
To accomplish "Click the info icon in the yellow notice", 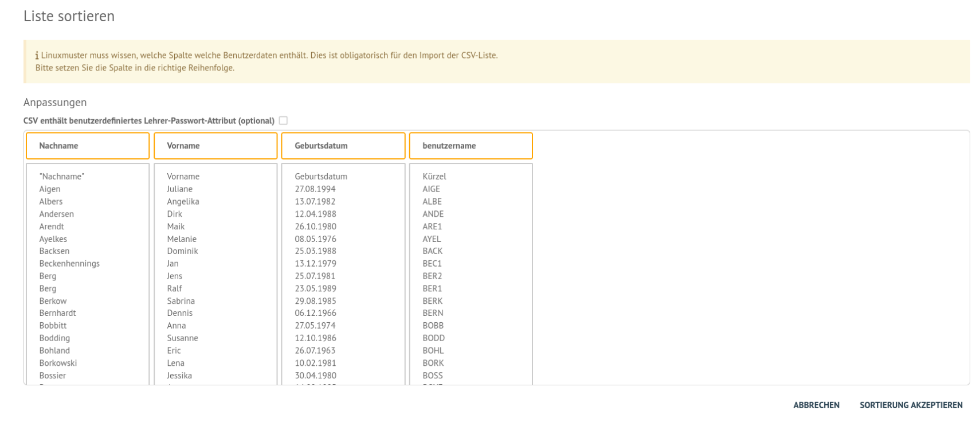I will 37,56.
